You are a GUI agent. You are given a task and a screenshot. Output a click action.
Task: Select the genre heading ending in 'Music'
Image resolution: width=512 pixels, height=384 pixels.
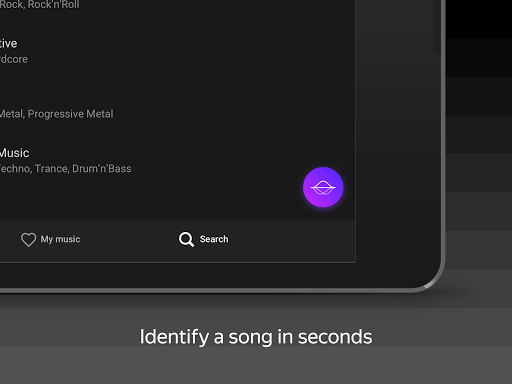[14, 153]
